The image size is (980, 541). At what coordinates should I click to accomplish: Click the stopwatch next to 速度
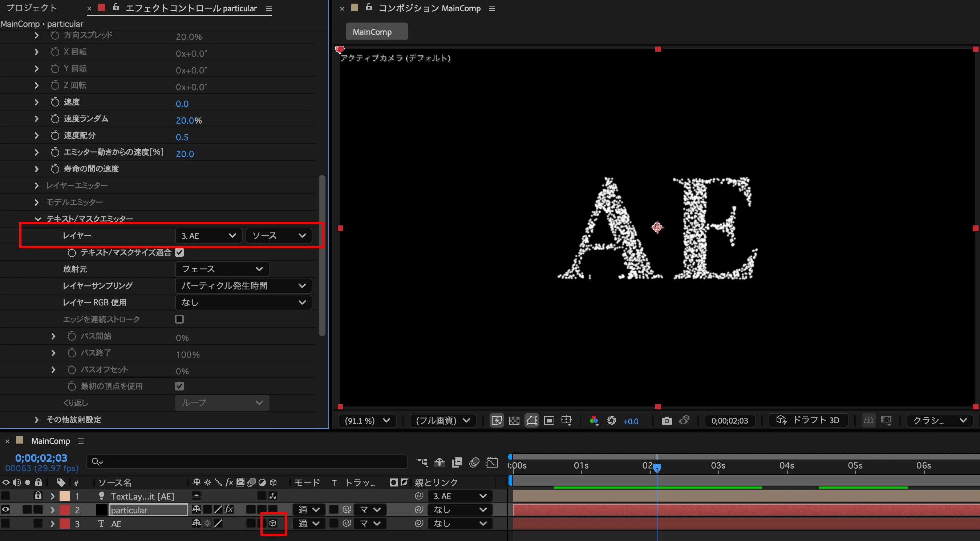[55, 102]
